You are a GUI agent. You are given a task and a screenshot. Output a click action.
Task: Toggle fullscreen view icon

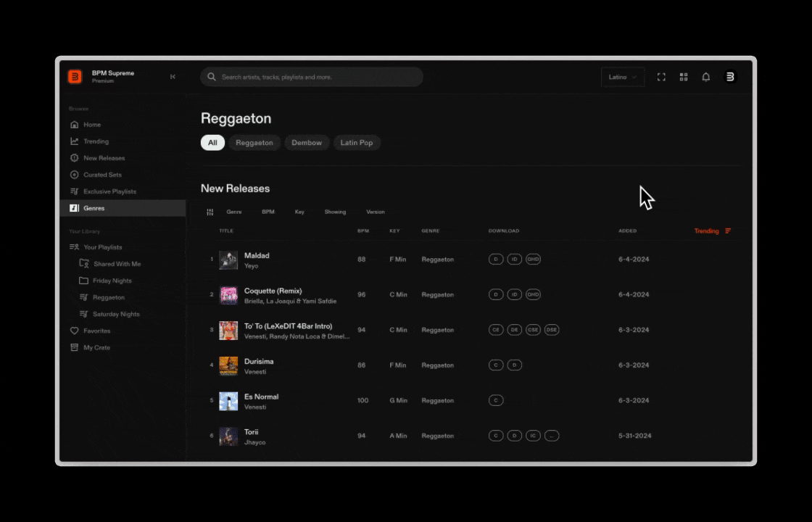661,77
